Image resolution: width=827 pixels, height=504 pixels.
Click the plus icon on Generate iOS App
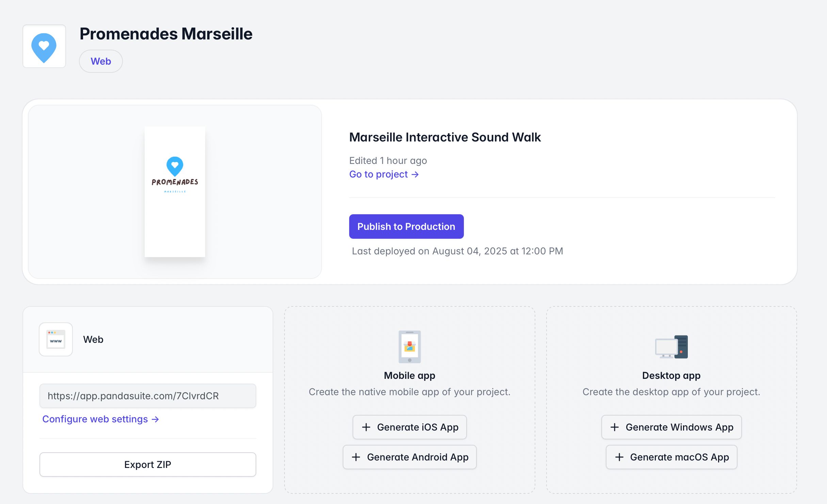click(366, 427)
